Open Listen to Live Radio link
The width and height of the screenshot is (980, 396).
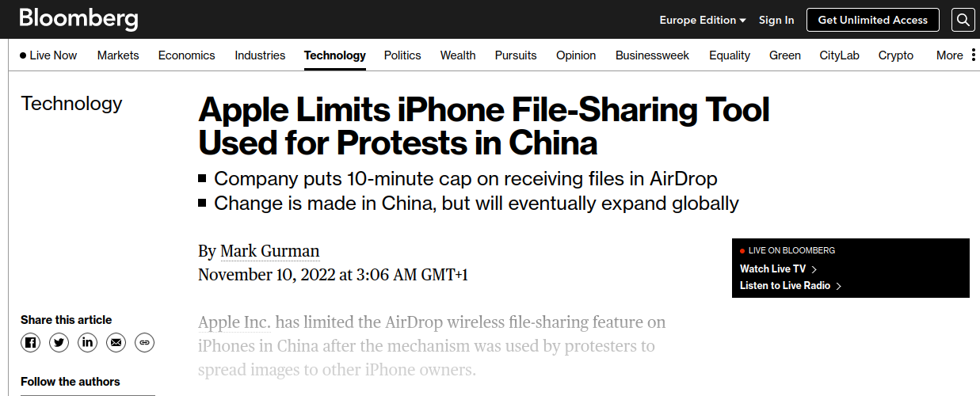tap(790, 286)
